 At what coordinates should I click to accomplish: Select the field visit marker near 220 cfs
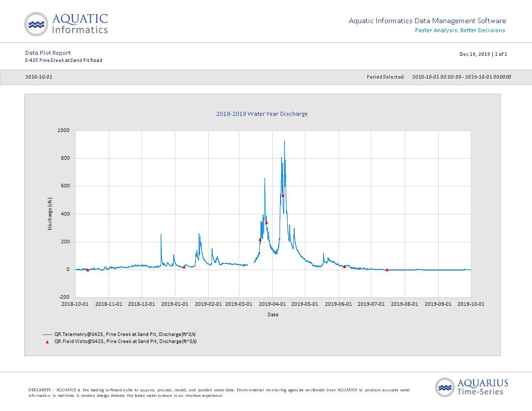(x=260, y=239)
